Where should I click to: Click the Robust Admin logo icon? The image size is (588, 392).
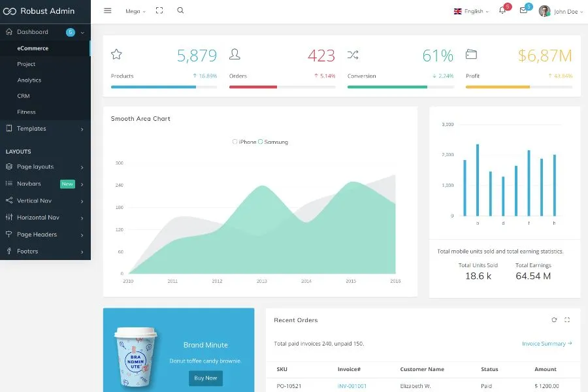(x=10, y=11)
